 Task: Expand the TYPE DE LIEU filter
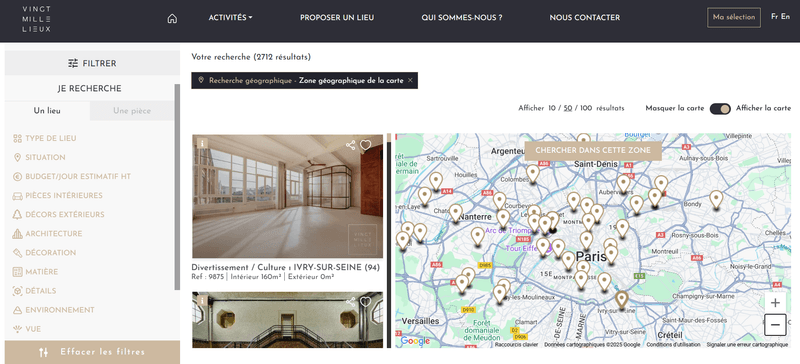[x=44, y=138]
